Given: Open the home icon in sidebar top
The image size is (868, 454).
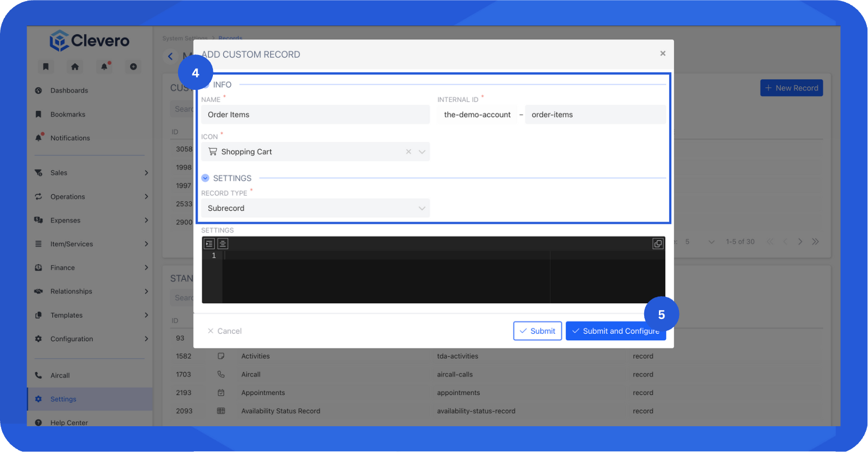Looking at the screenshot, I should click(75, 66).
